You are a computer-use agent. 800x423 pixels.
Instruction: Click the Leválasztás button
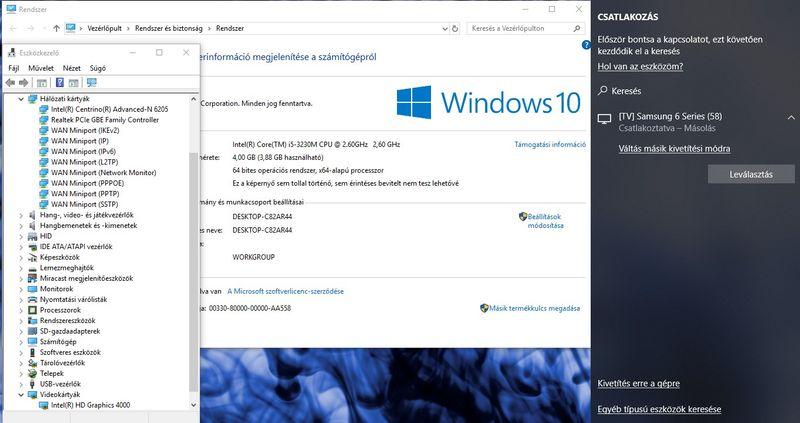(751, 174)
